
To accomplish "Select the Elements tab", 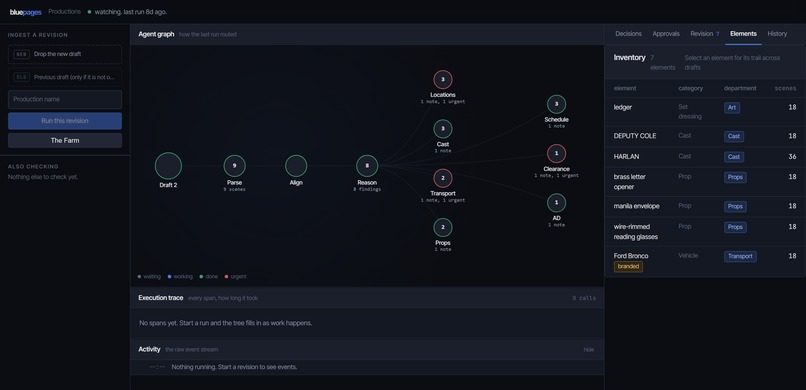I will pyautogui.click(x=743, y=34).
